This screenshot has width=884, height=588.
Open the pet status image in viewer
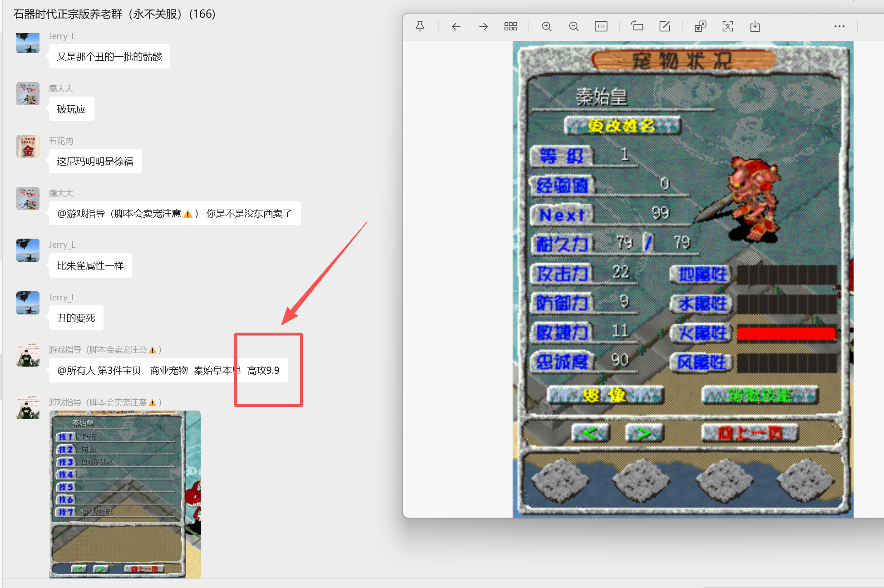[683, 279]
